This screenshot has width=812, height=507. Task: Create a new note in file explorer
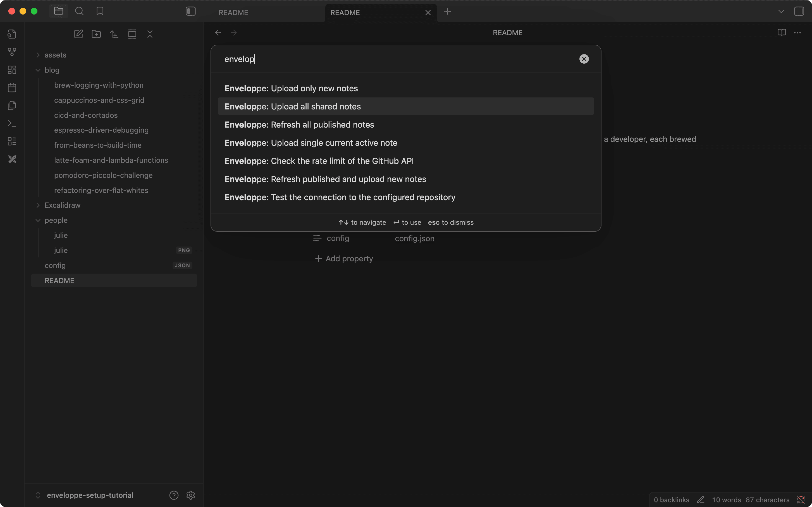[78, 34]
